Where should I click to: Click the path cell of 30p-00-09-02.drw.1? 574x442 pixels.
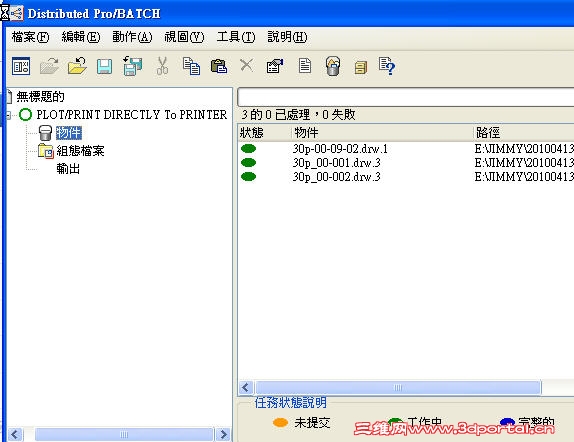pos(524,149)
